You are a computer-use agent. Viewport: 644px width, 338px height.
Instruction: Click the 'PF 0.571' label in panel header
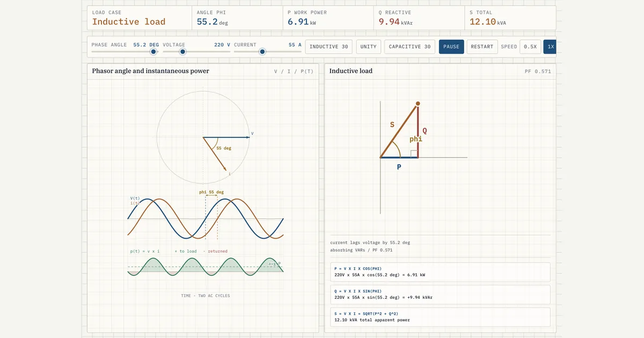pyautogui.click(x=538, y=71)
